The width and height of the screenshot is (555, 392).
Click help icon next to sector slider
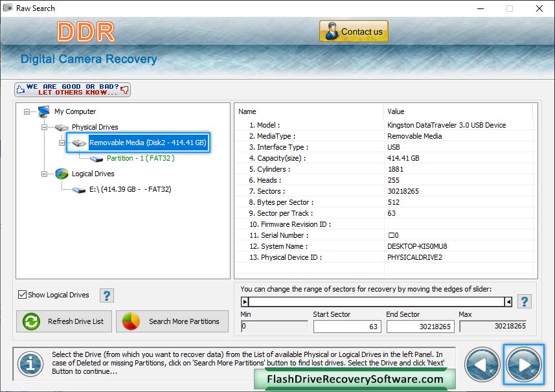pos(524,301)
